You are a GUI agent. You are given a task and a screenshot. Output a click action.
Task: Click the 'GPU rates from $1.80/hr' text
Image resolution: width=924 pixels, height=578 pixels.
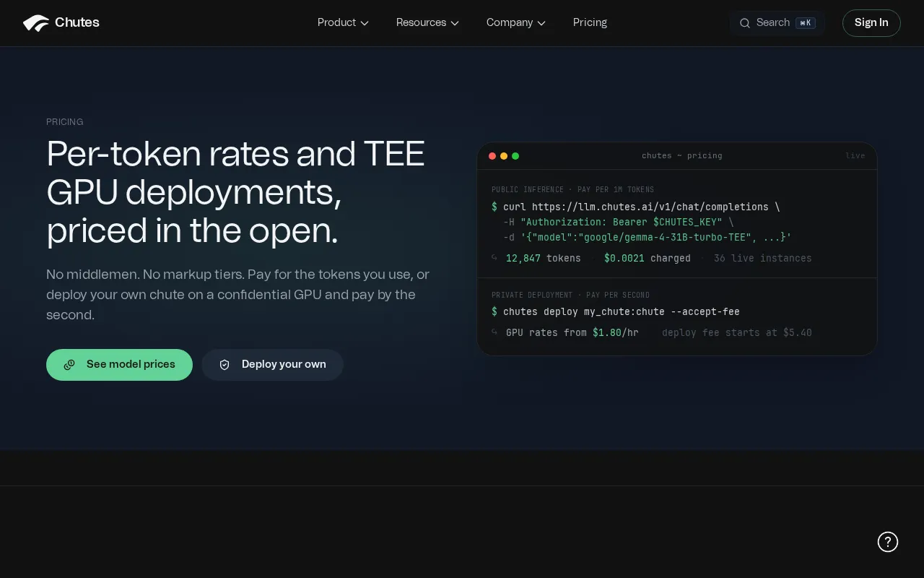pos(572,332)
